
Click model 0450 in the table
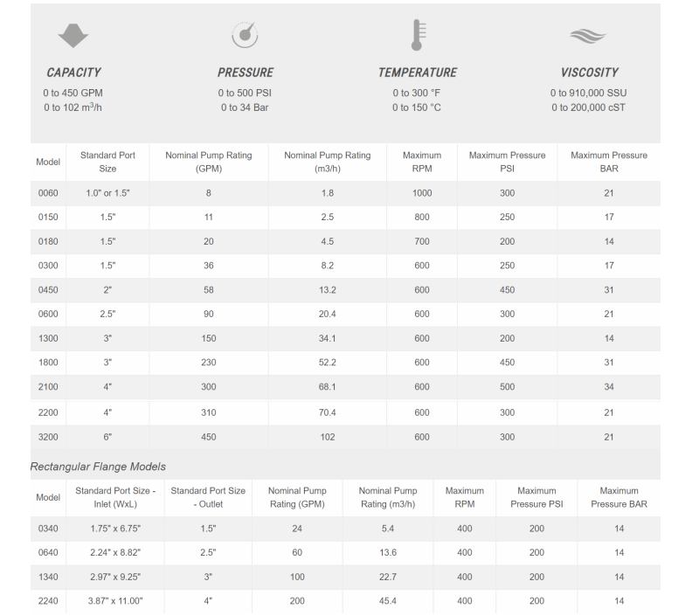tap(48, 290)
